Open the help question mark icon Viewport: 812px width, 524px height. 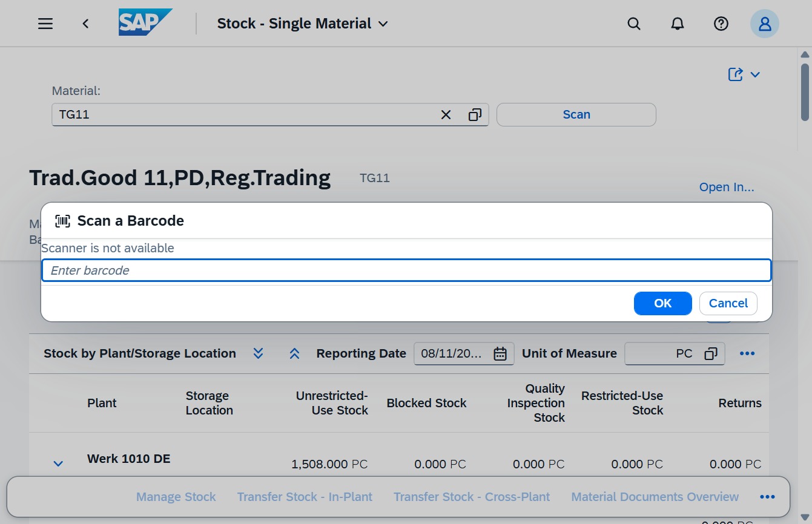721,24
